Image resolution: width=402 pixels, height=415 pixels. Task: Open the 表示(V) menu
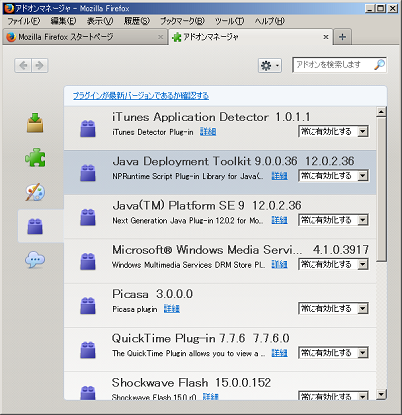[100, 21]
